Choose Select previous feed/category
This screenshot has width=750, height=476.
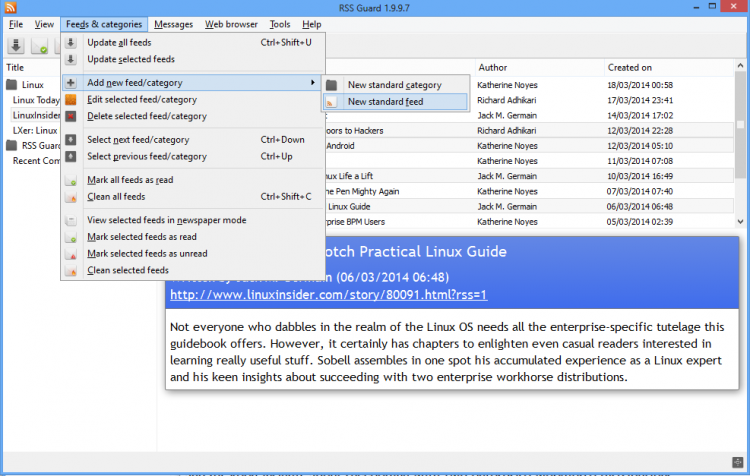click(x=193, y=156)
